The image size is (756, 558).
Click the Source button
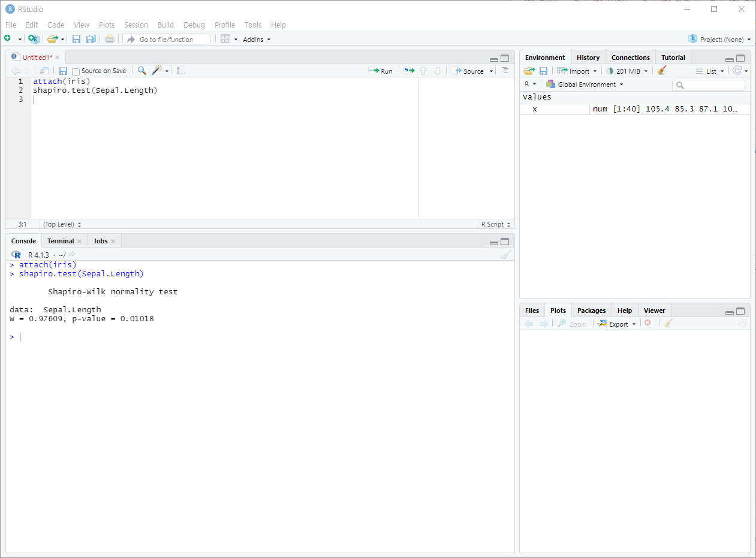[468, 71]
